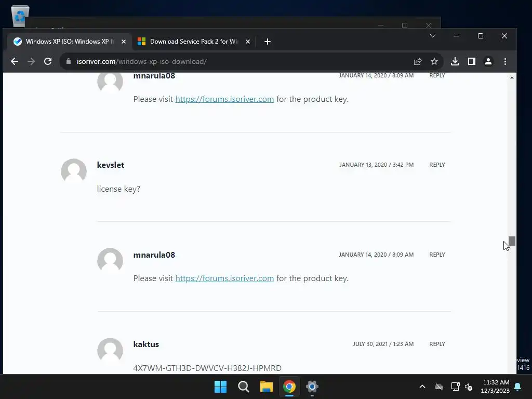Click the kevslet username
Viewport: 532px width, 399px height.
point(111,165)
